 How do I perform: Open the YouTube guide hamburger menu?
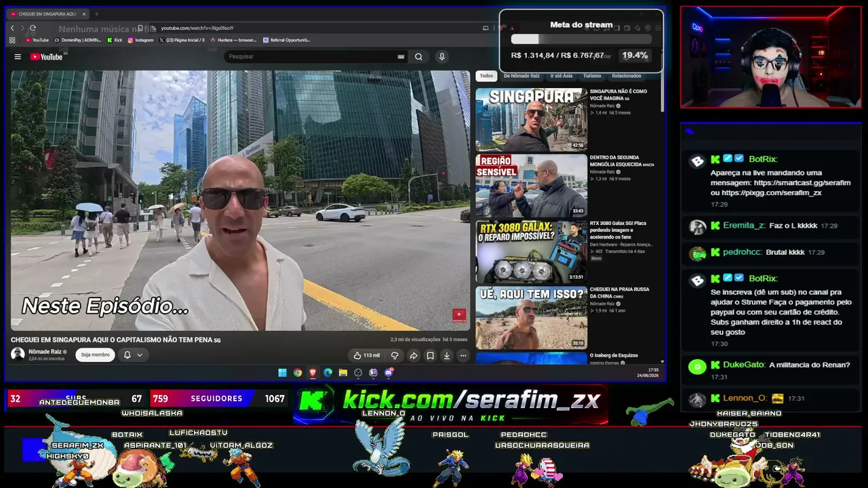click(18, 57)
